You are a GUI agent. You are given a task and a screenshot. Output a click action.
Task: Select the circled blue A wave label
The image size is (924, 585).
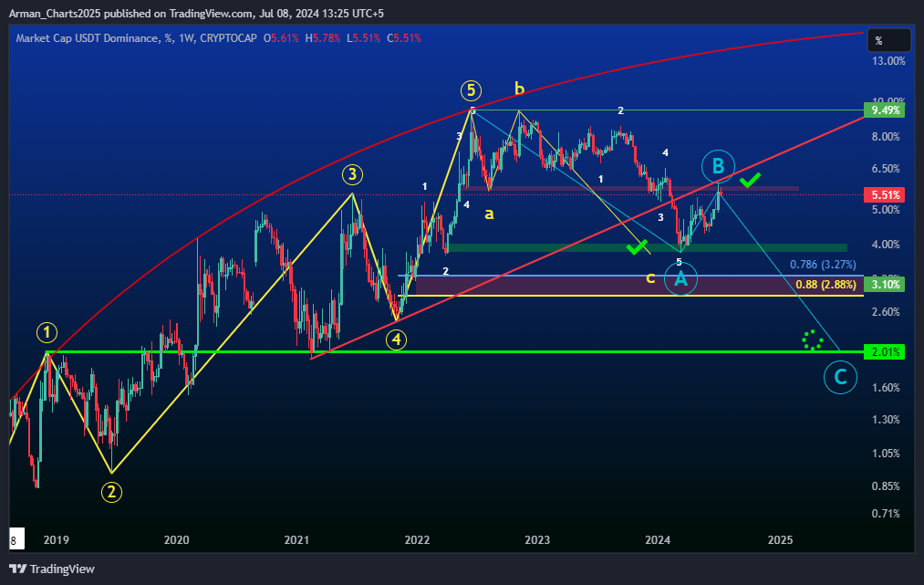coord(680,278)
